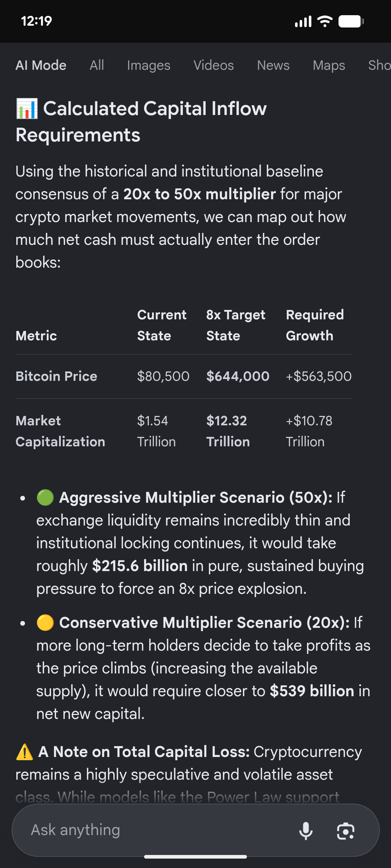
Task: Tap the cellular signal bars icon
Action: tap(303, 21)
